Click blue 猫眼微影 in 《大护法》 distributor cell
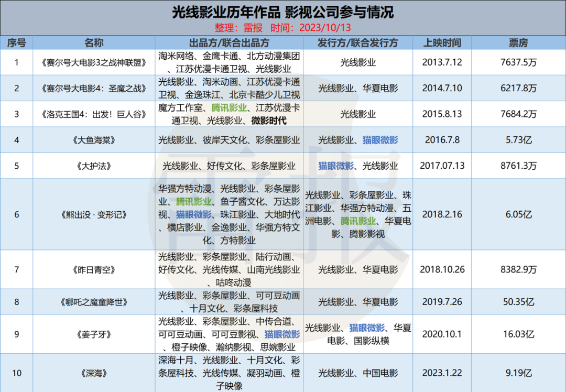The width and height of the screenshot is (566, 392). 336,166
